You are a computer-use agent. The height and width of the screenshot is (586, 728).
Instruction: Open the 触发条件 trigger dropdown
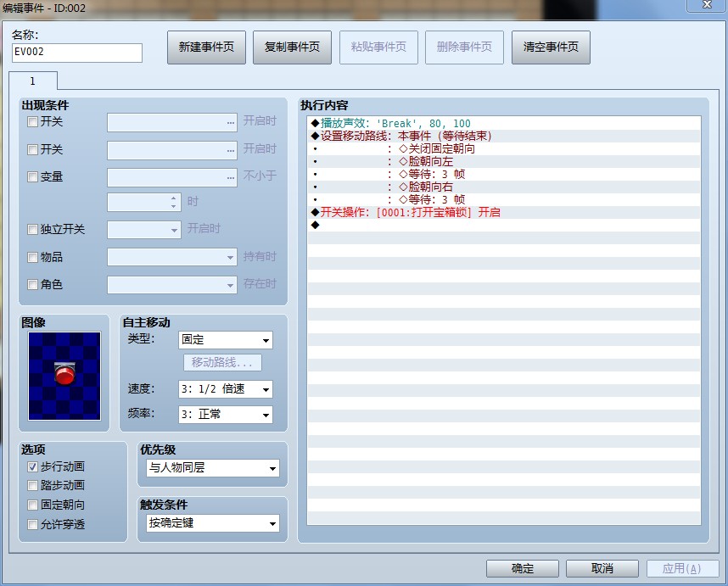[211, 523]
